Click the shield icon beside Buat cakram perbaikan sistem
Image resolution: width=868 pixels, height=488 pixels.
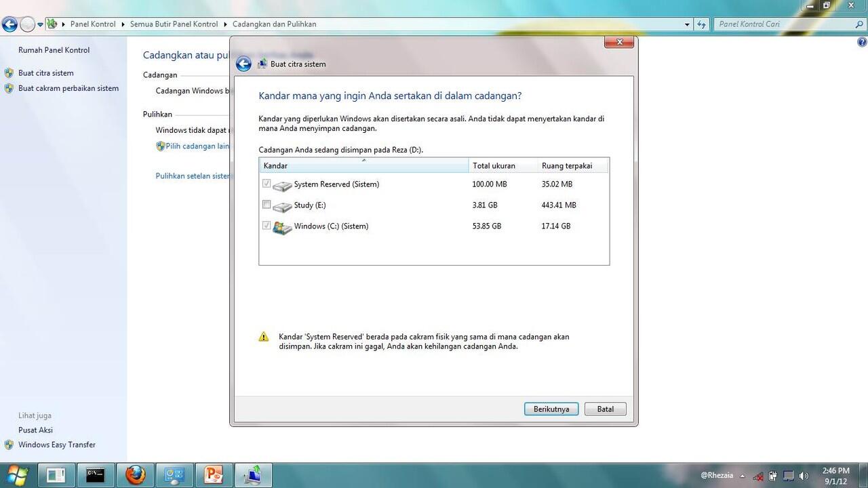(x=9, y=88)
